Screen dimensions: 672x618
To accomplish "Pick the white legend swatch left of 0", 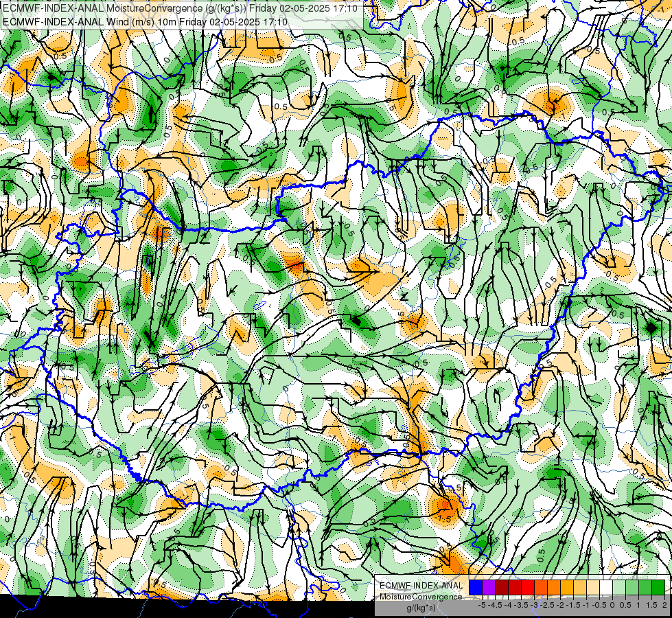I will (606, 587).
